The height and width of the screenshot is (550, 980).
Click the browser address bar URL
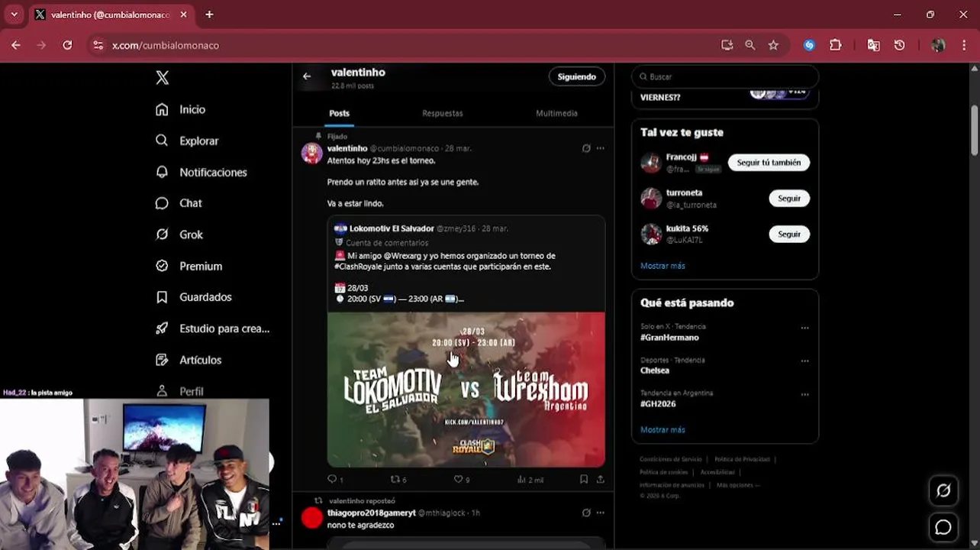pos(166,45)
